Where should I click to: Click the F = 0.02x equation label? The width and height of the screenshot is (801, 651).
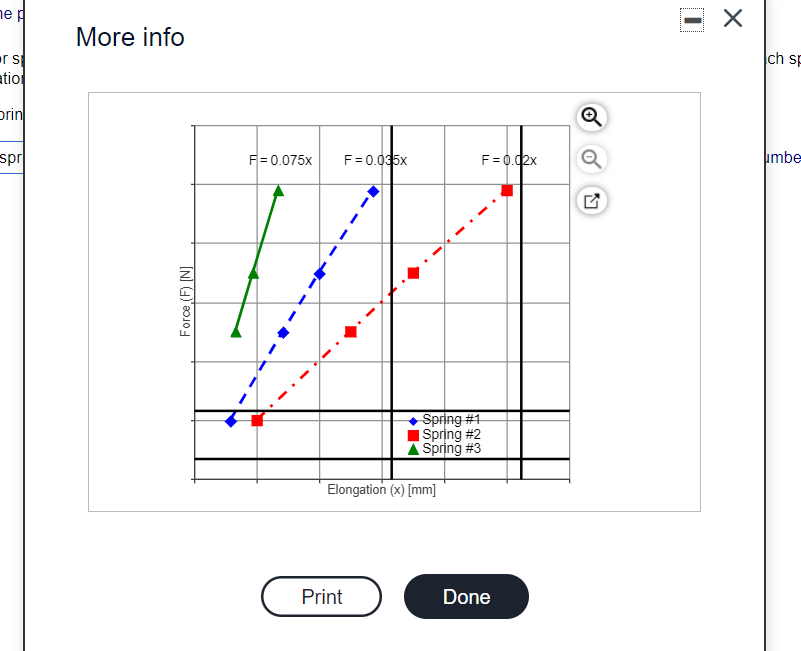tap(509, 159)
